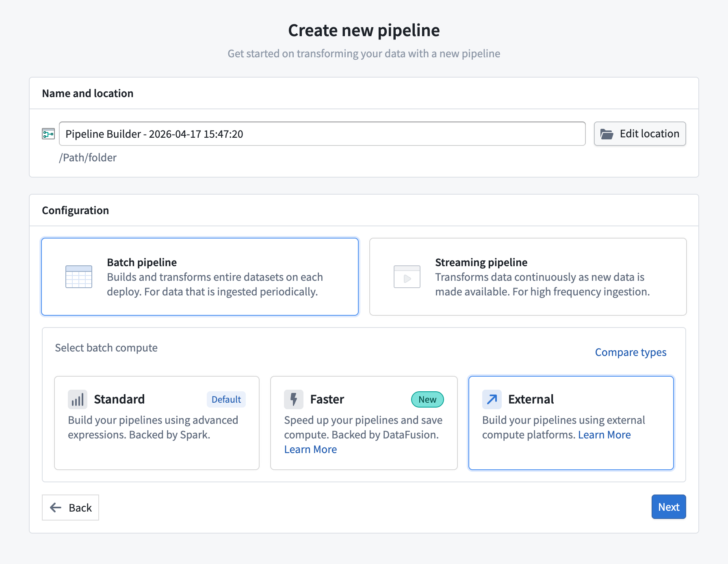The width and height of the screenshot is (728, 564).
Task: Go back with the Back button
Action: pos(70,508)
